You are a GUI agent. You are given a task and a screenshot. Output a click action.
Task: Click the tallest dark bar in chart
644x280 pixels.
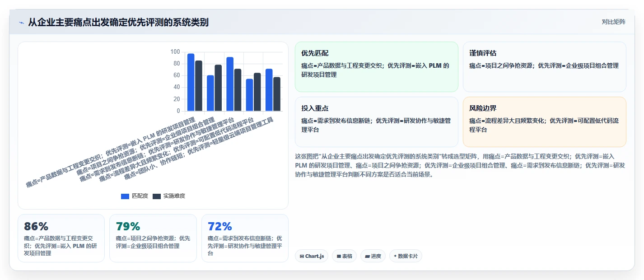tap(199, 86)
